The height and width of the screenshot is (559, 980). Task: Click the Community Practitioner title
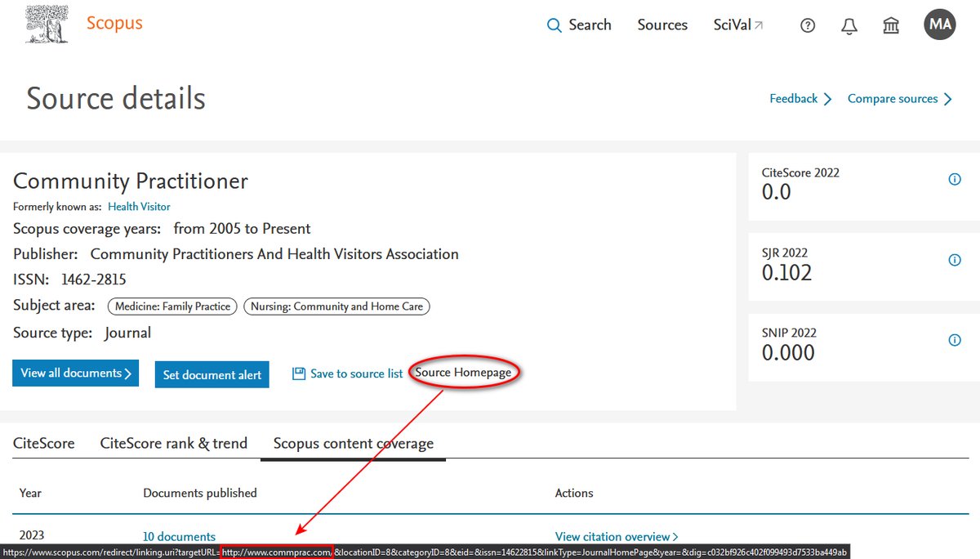(x=131, y=181)
